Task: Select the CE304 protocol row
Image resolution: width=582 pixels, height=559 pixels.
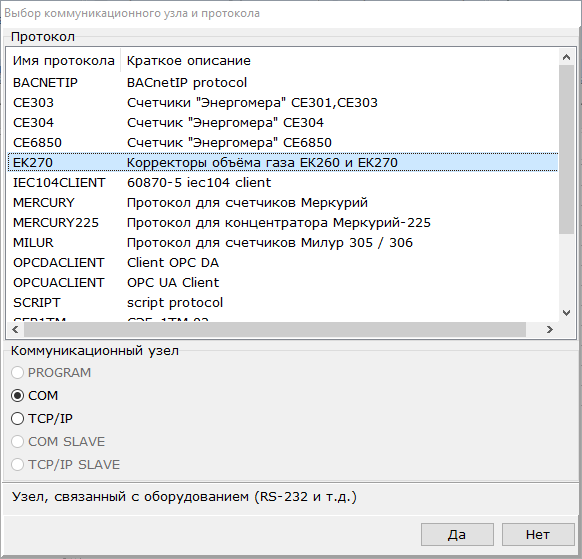Action: point(283,122)
